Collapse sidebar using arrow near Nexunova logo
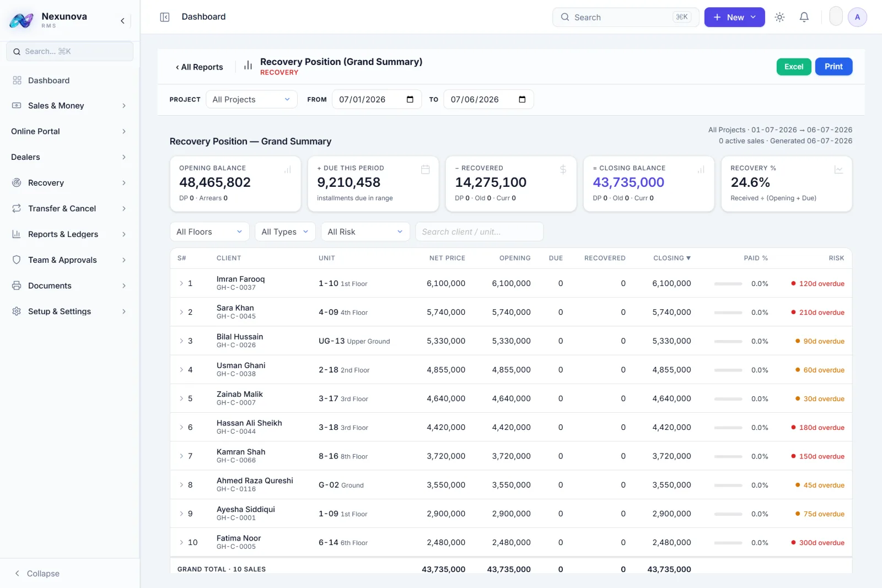 pos(122,21)
